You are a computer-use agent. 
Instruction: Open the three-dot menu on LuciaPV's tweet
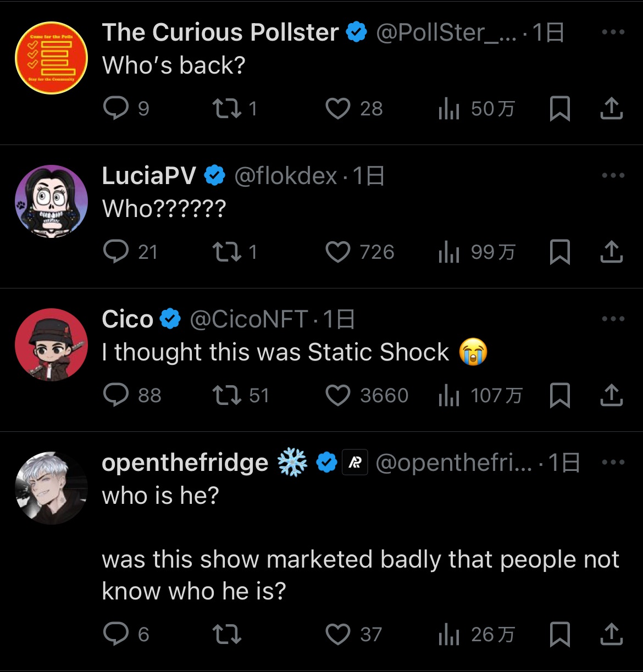pyautogui.click(x=613, y=175)
